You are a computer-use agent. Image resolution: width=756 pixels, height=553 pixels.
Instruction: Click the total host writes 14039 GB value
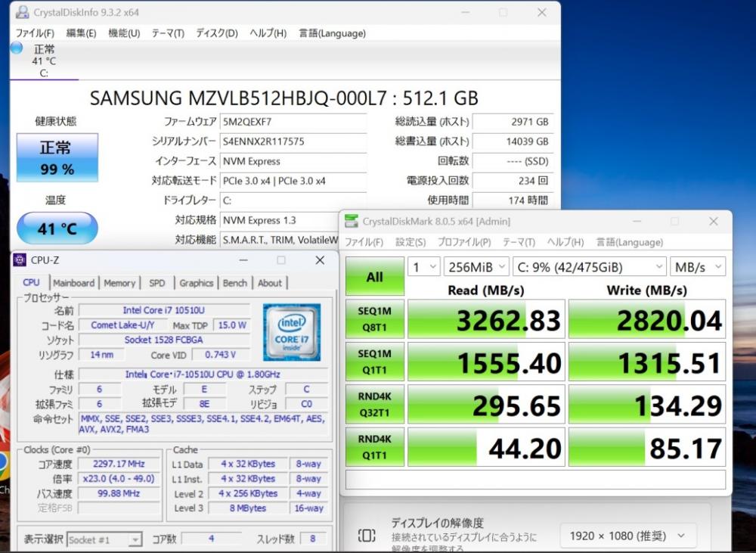[513, 141]
